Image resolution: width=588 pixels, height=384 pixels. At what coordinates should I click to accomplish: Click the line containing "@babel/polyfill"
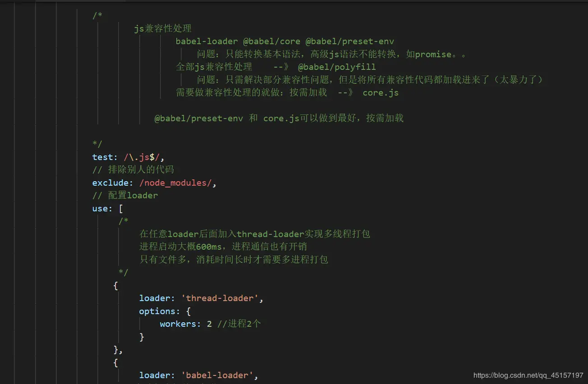[276, 67]
